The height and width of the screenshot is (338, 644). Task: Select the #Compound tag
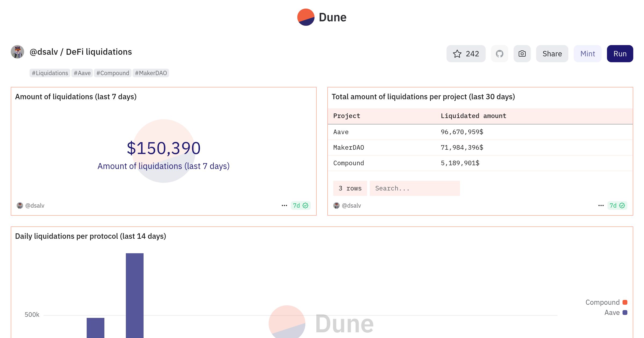click(113, 73)
